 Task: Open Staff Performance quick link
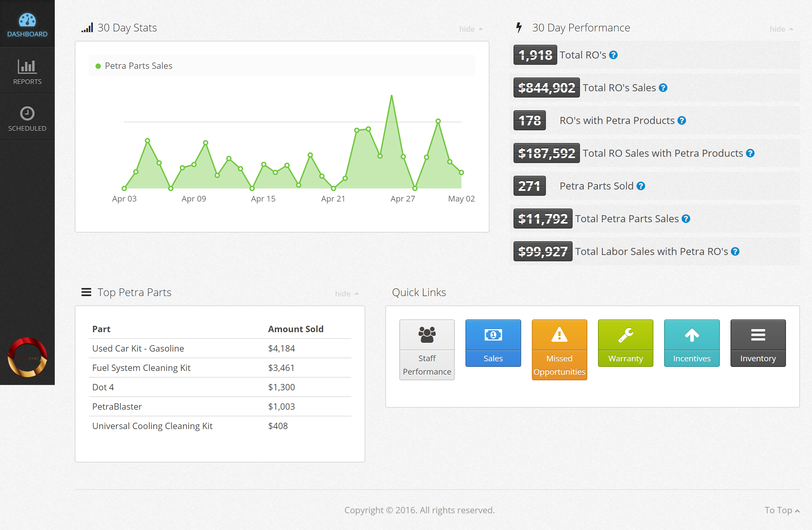pyautogui.click(x=427, y=349)
